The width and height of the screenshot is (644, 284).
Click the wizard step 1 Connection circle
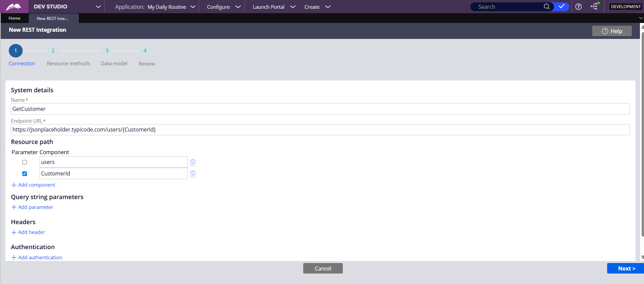click(x=16, y=51)
